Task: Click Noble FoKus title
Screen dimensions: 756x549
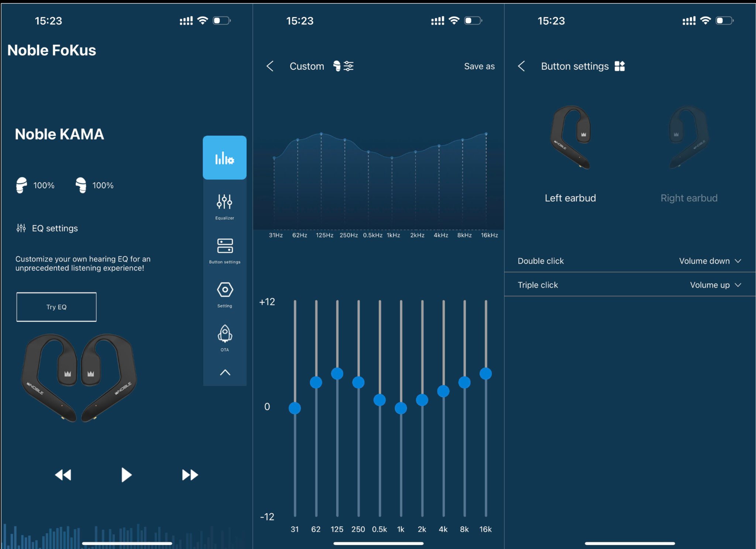Action: tap(52, 50)
